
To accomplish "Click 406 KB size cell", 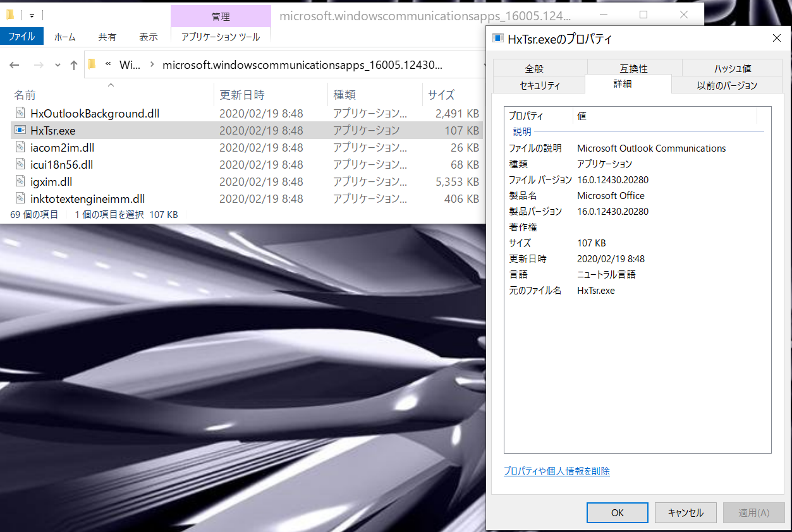I will pos(461,199).
